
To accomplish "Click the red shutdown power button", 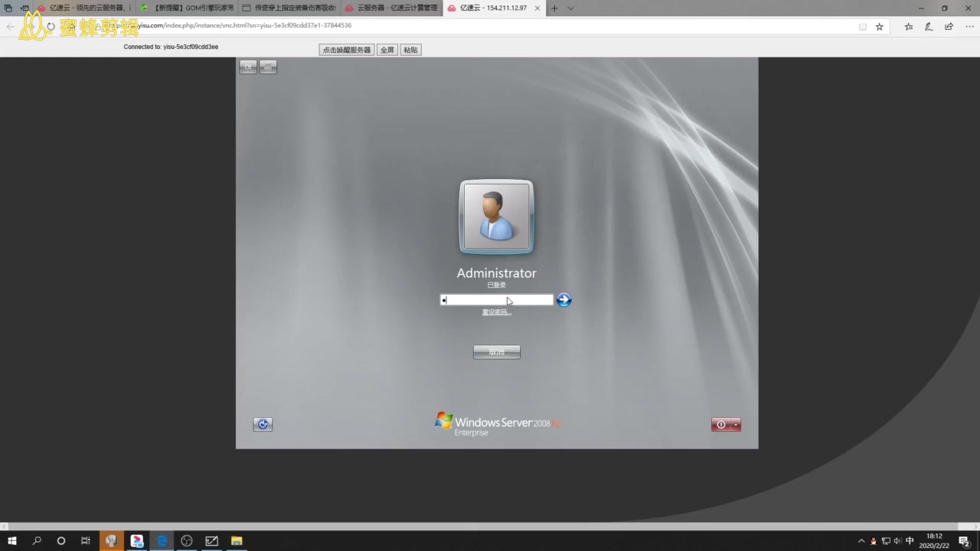I will coord(720,425).
